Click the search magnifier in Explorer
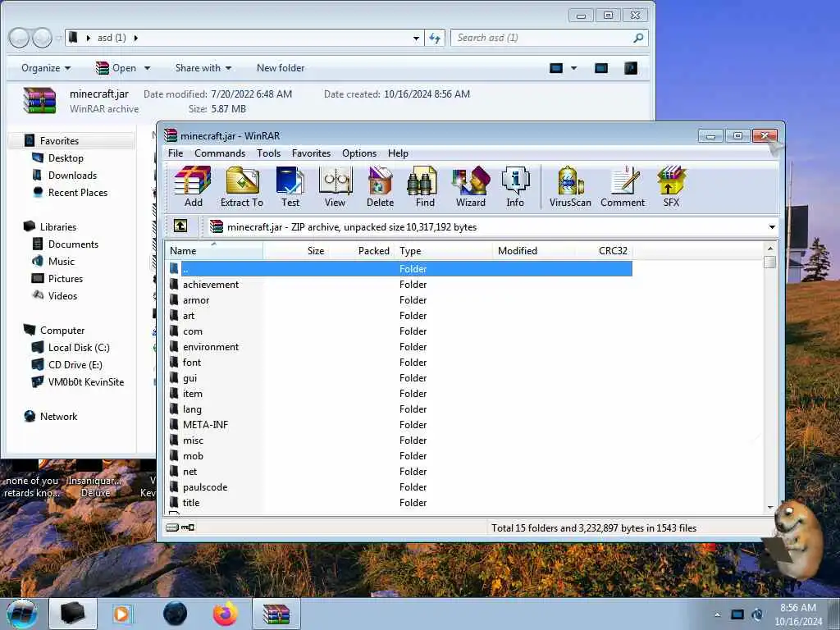840x630 pixels. (638, 38)
